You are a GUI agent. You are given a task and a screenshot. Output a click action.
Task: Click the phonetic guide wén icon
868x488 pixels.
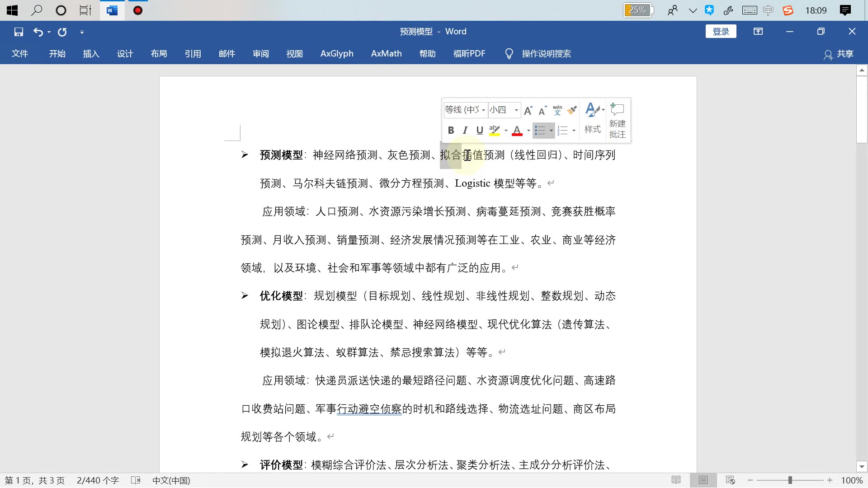(x=557, y=110)
